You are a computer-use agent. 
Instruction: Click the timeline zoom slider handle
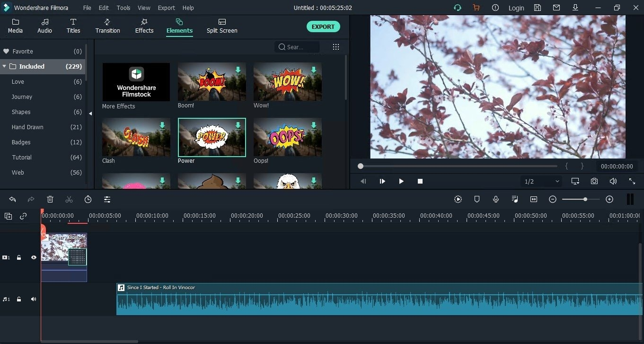coord(585,199)
